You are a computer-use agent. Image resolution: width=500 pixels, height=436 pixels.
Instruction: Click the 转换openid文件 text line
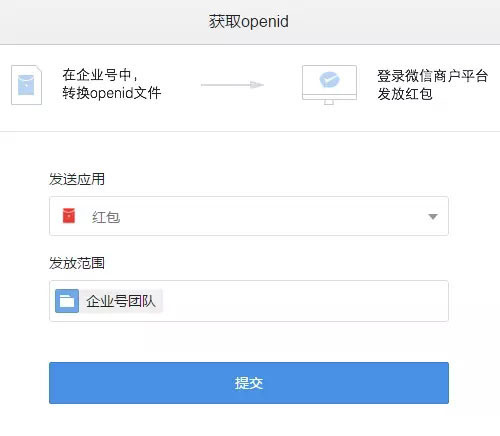(x=112, y=93)
